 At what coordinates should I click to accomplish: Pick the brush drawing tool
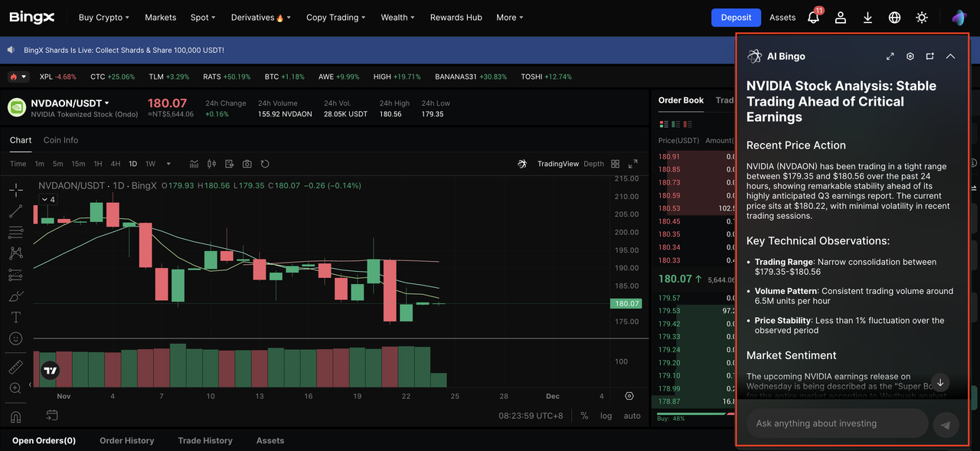pos(15,296)
